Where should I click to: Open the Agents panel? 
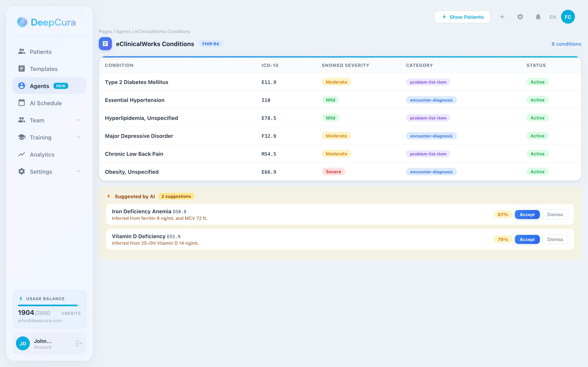click(x=40, y=86)
